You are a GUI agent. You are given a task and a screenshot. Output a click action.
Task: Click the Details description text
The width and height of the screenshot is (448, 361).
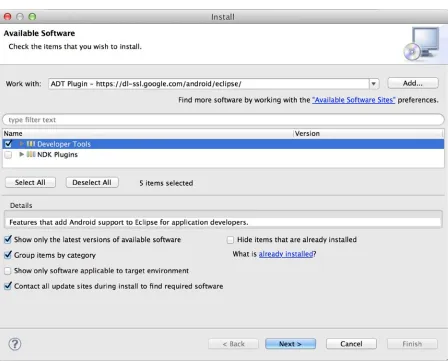coord(129,222)
